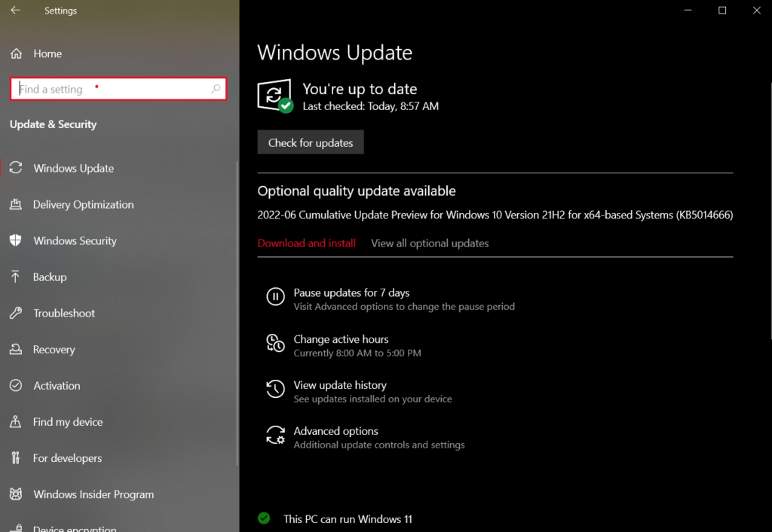Close the Settings window
772x532 pixels.
pyautogui.click(x=757, y=11)
